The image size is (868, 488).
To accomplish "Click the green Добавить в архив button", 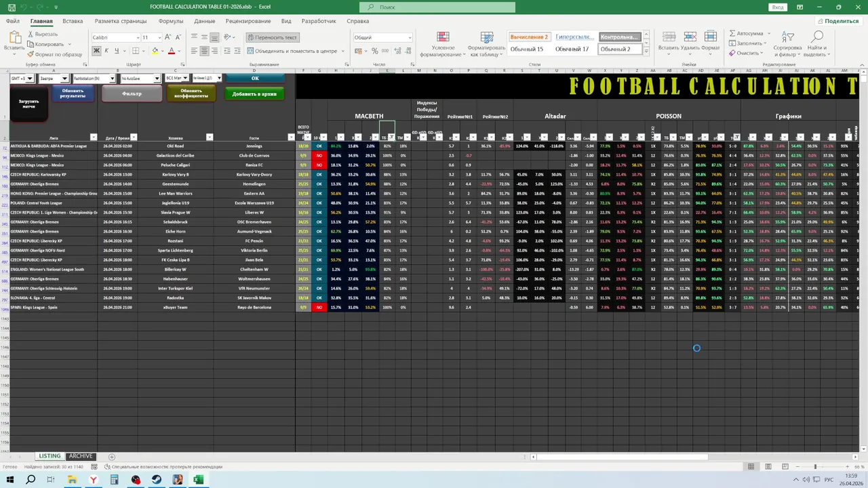I will coord(254,94).
